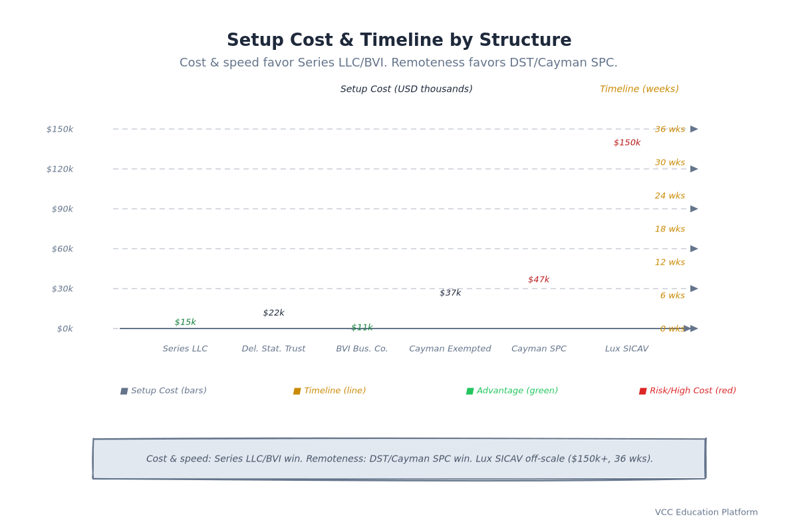This screenshot has height=532, width=798.
Task: Click the $37k data label
Action: point(450,293)
